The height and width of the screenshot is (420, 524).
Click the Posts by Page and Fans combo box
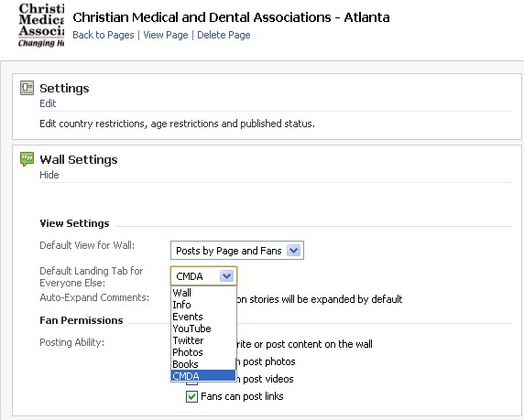[237, 251]
